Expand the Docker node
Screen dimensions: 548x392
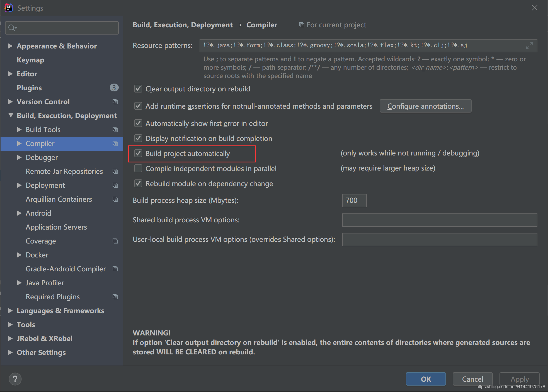(19, 255)
